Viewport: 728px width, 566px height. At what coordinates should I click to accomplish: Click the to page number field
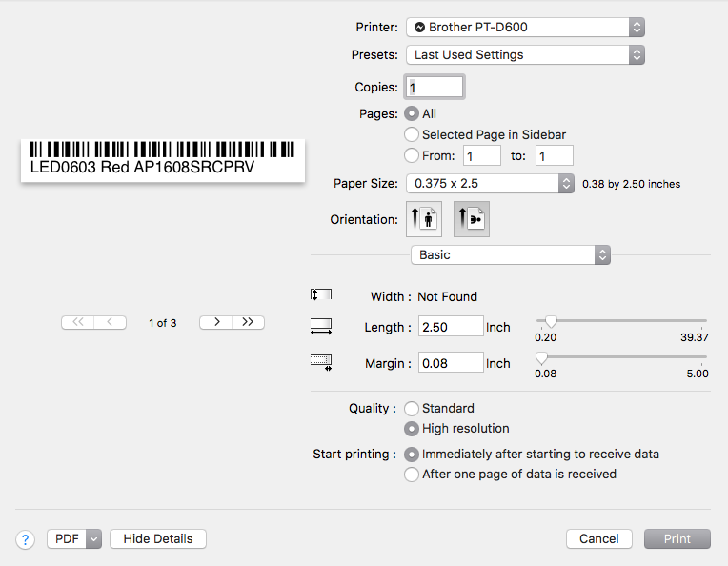tap(554, 155)
